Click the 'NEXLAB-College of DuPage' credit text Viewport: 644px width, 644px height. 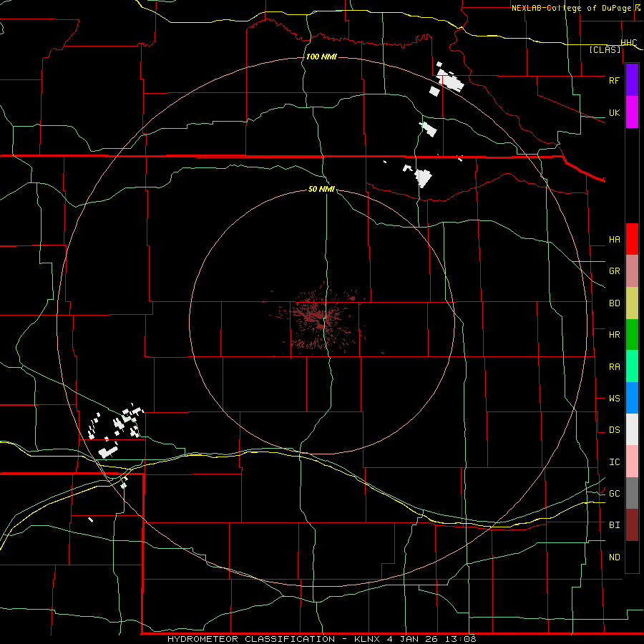(572, 8)
